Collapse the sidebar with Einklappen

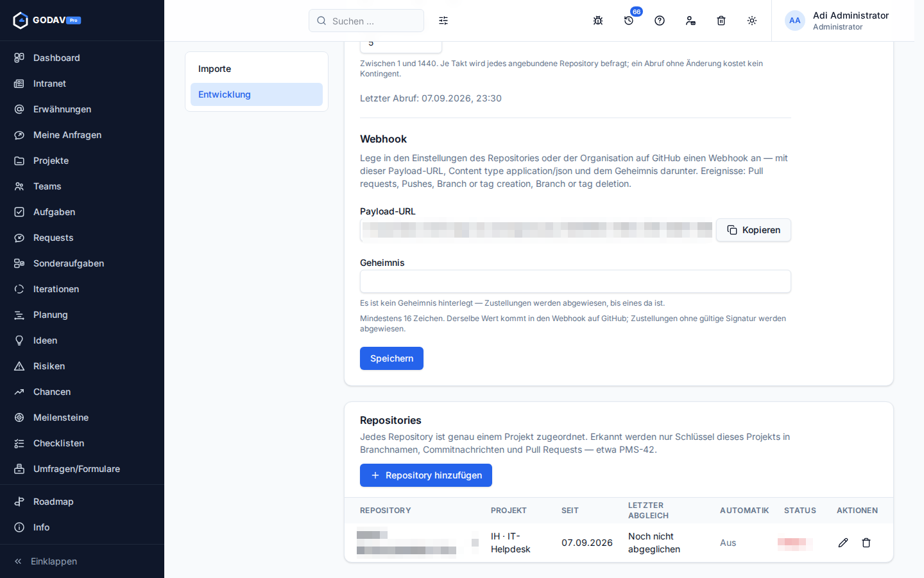point(82,561)
